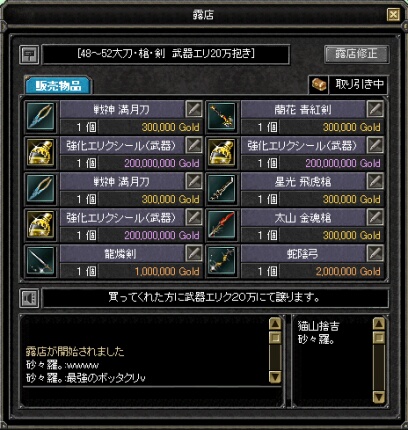Click the megaphone announcement icon

click(29, 298)
